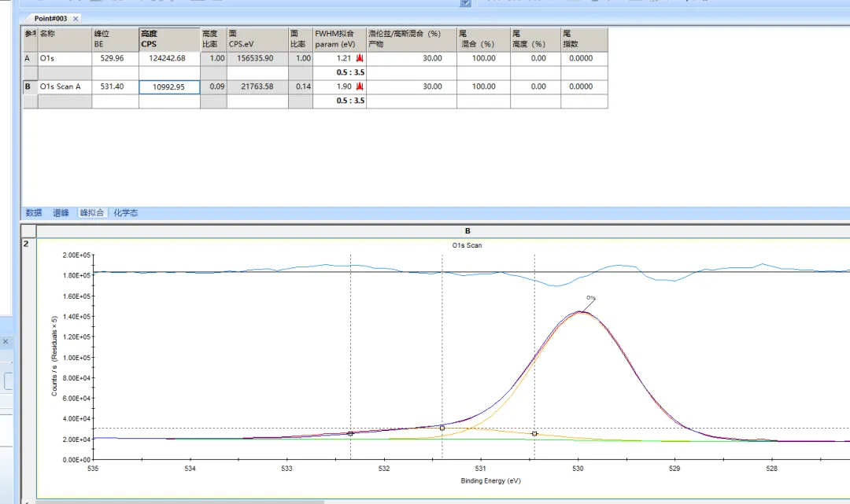Close the Point#003 tab

76,18
